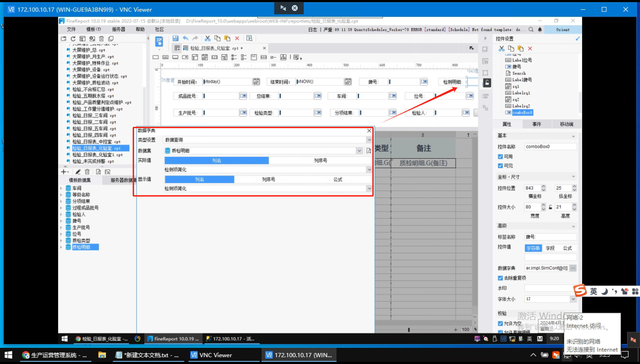640x364 pixels.
Task: Expand the 质检明细 dataset node
Action: point(61,247)
